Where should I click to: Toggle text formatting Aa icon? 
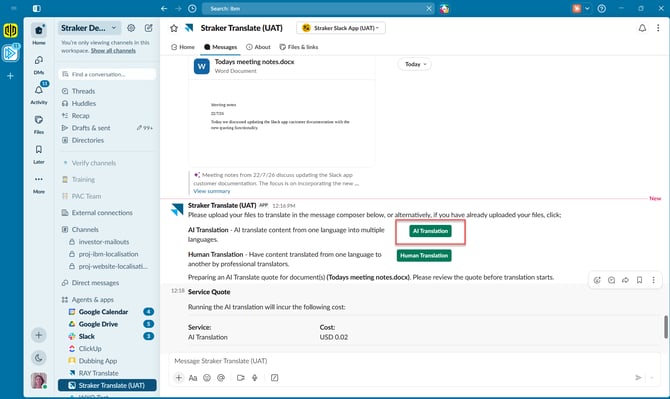(x=193, y=378)
